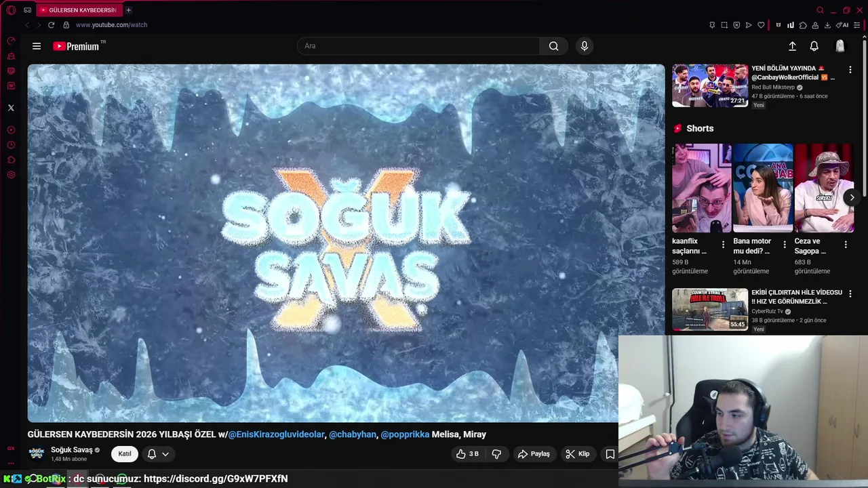The height and width of the screenshot is (488, 868).
Task: Open the tab search magnifier icon
Action: (820, 10)
